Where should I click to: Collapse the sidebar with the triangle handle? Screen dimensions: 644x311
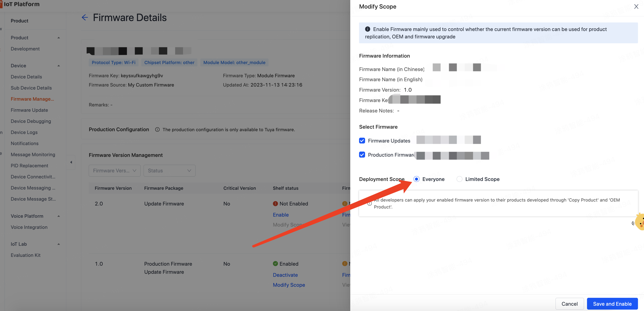pos(71,162)
